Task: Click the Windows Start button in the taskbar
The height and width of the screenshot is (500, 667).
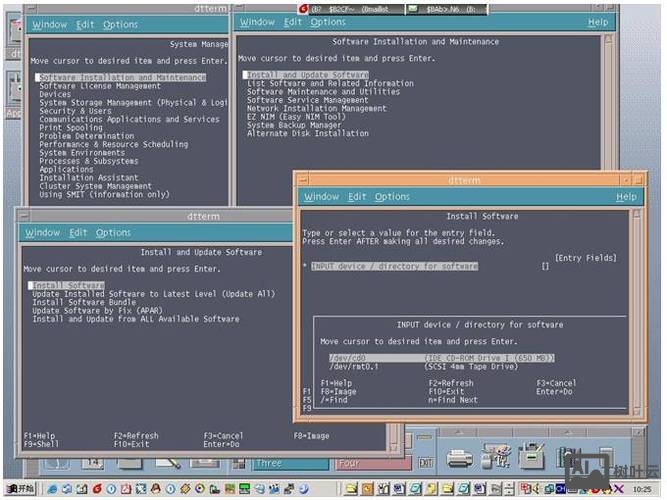Action: pyautogui.click(x=19, y=489)
